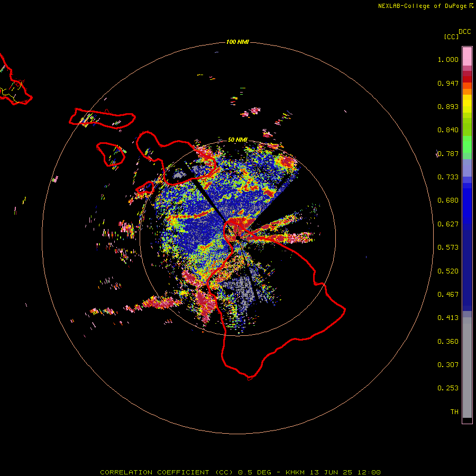Click the 0.253 value on the color scale

448,388
